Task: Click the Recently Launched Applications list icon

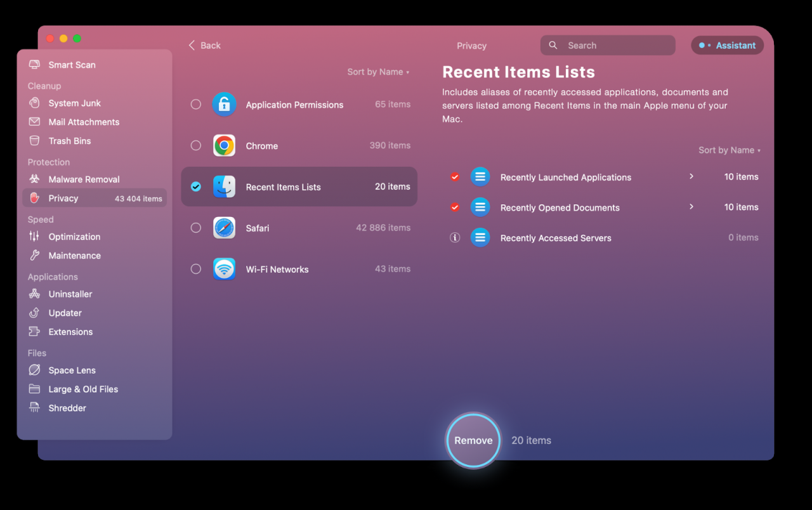Action: (480, 177)
